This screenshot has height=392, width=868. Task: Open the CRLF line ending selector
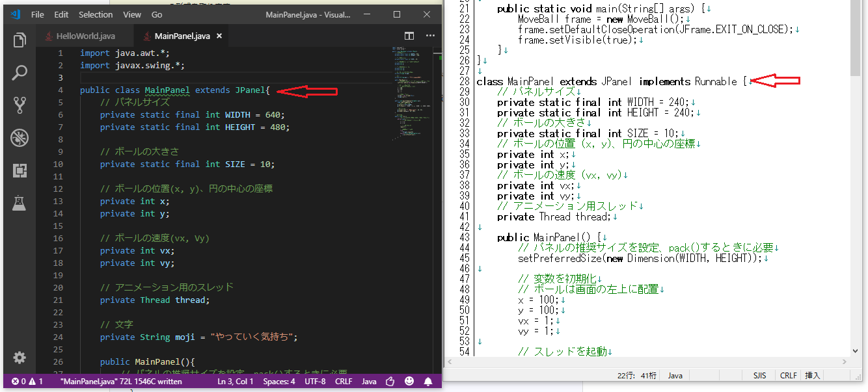344,382
